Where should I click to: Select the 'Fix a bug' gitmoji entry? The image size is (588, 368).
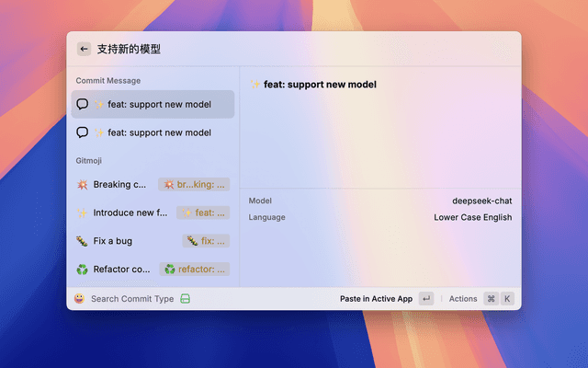point(112,241)
